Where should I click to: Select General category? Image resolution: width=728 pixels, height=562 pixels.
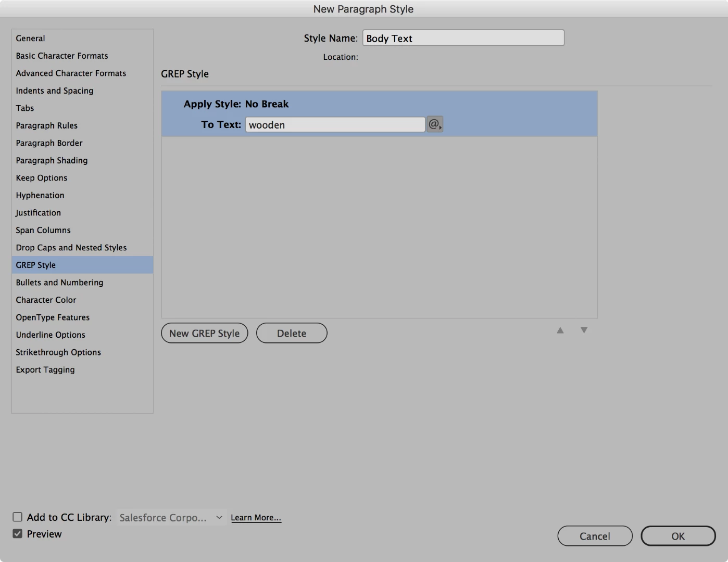coord(82,38)
